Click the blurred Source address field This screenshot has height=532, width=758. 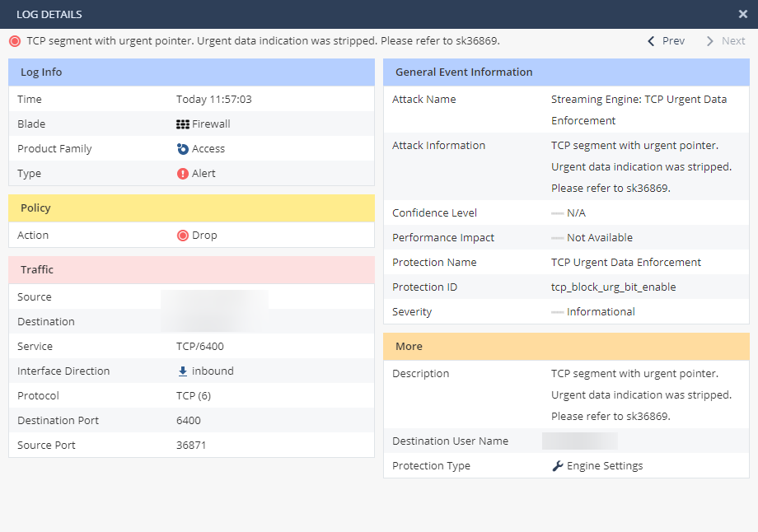214,297
